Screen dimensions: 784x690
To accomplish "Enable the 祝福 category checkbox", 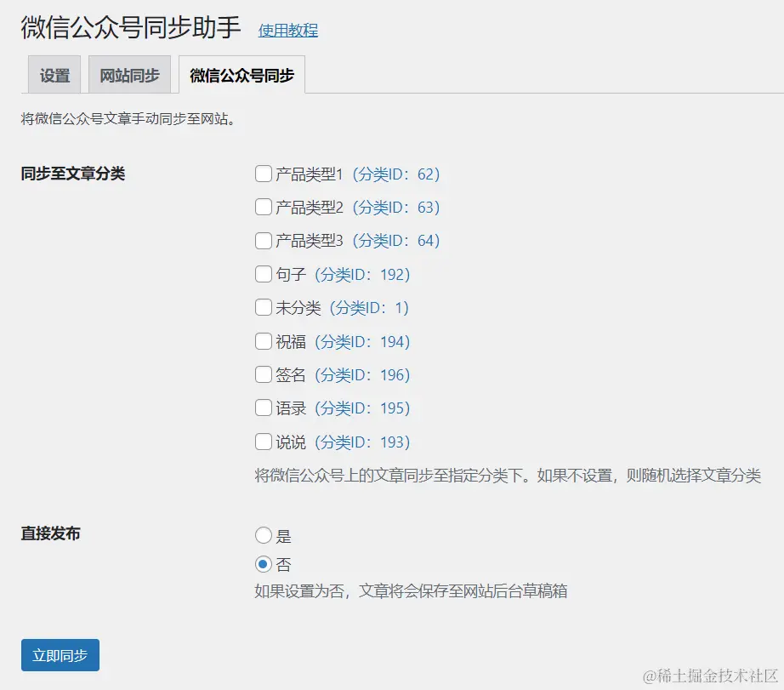I will (263, 340).
